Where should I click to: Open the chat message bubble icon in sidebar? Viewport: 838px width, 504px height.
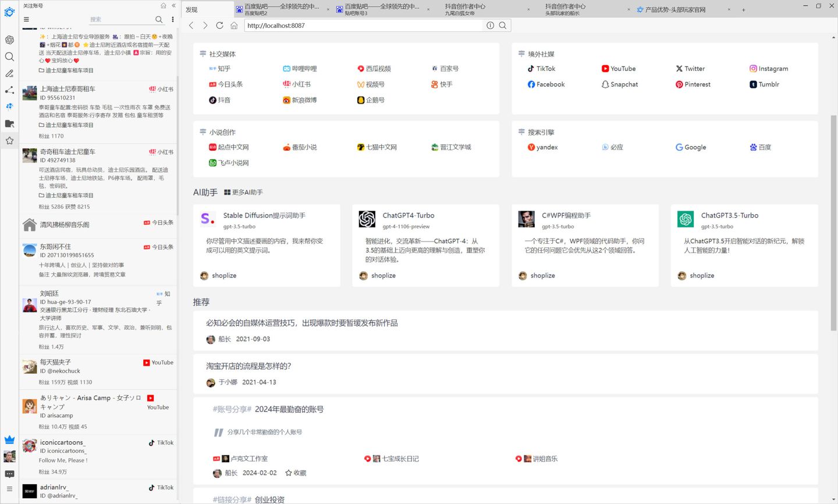coord(9,474)
